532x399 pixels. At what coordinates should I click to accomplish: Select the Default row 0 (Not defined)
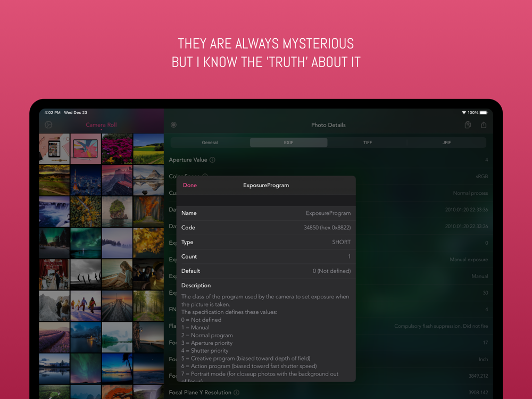266,271
